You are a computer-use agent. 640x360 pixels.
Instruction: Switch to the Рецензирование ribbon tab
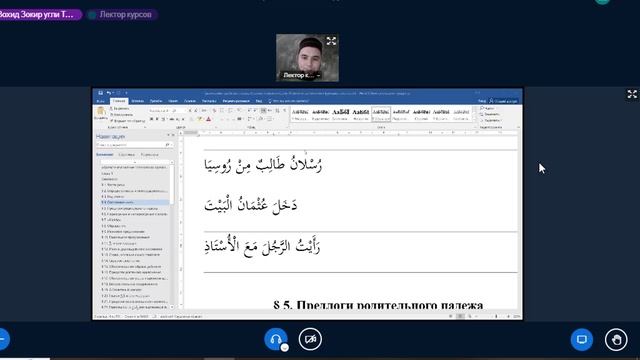coord(236,101)
